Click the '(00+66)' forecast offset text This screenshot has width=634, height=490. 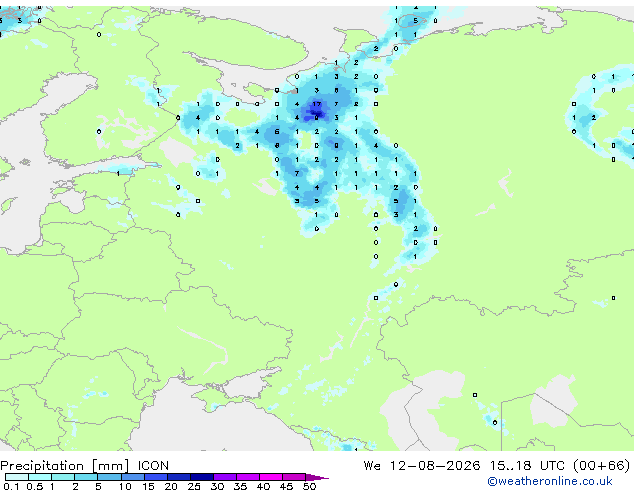tap(602, 466)
